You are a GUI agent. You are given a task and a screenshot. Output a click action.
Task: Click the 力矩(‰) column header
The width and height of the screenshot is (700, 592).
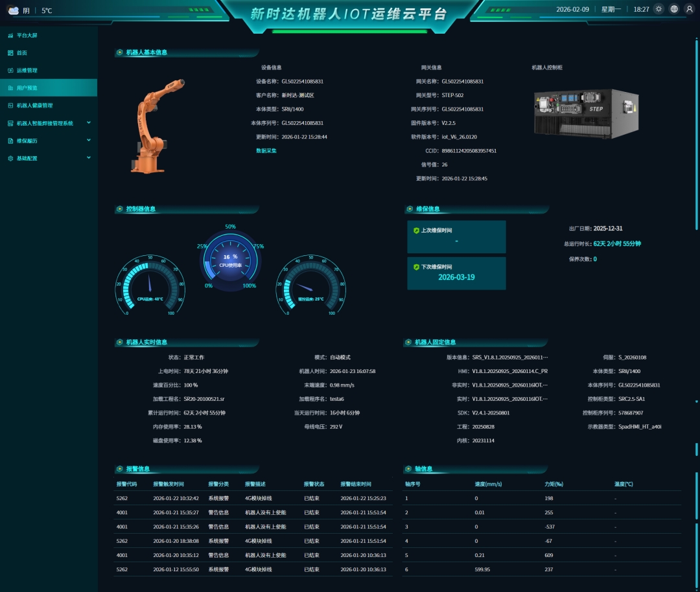(554, 484)
